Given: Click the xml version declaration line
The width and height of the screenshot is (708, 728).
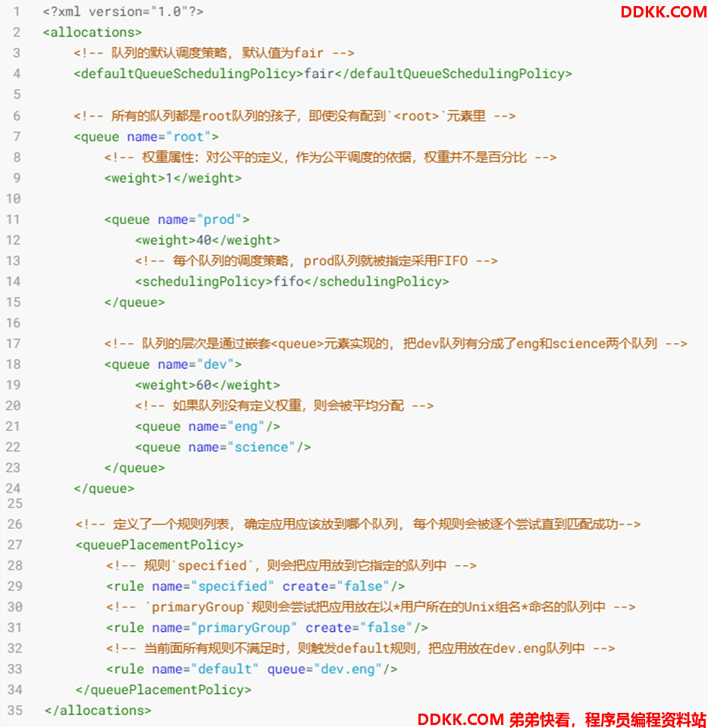Looking at the screenshot, I should [x=123, y=11].
